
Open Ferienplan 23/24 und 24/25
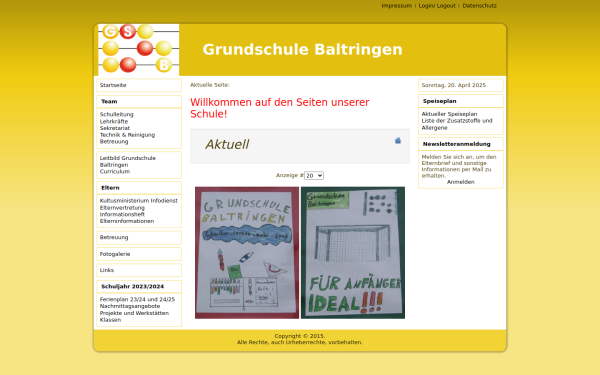click(x=137, y=299)
